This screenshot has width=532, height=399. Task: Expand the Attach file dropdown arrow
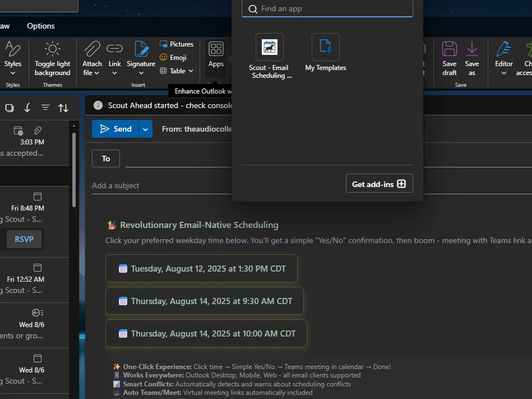[97, 73]
